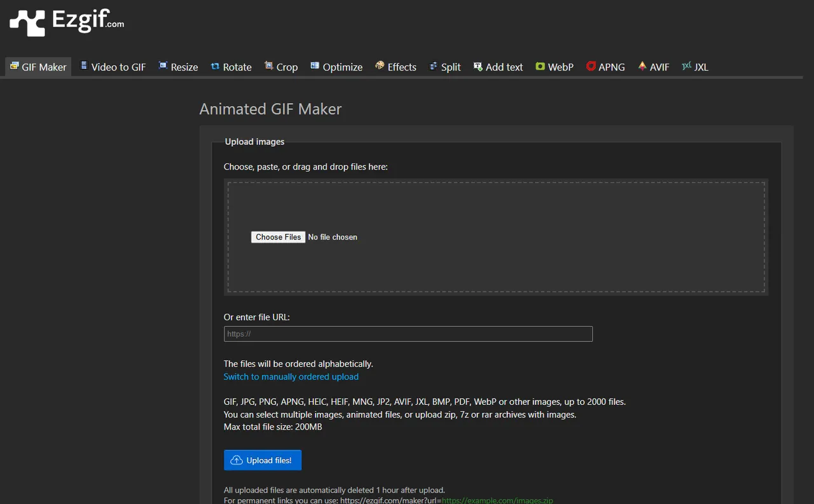This screenshot has width=814, height=504.
Task: Open the AVIF tab label
Action: (x=659, y=67)
